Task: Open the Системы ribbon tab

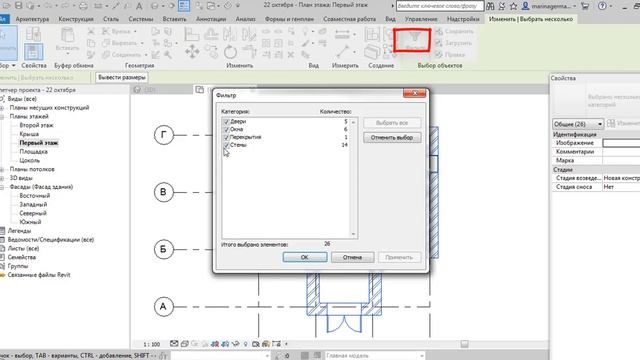Action: [x=140, y=19]
